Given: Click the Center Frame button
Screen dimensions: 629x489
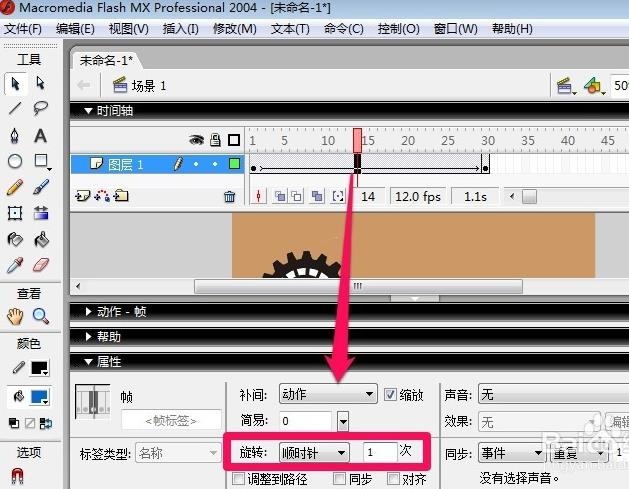Looking at the screenshot, I should (258, 196).
